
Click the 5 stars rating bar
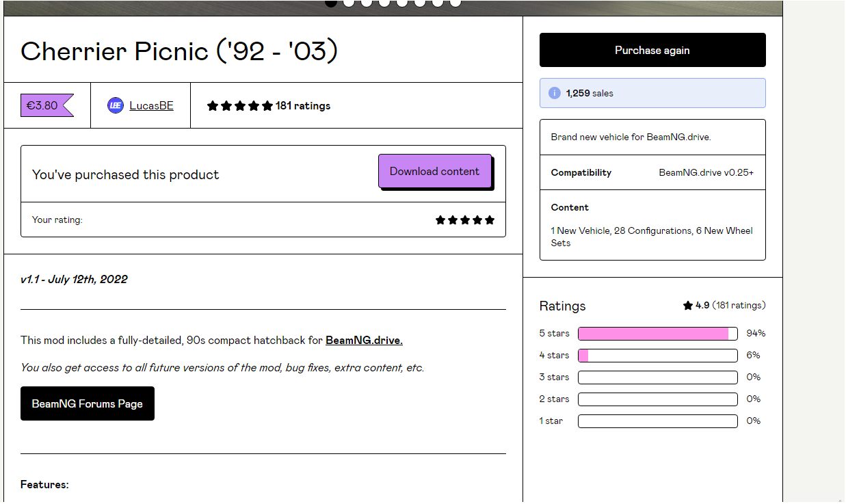pos(658,334)
